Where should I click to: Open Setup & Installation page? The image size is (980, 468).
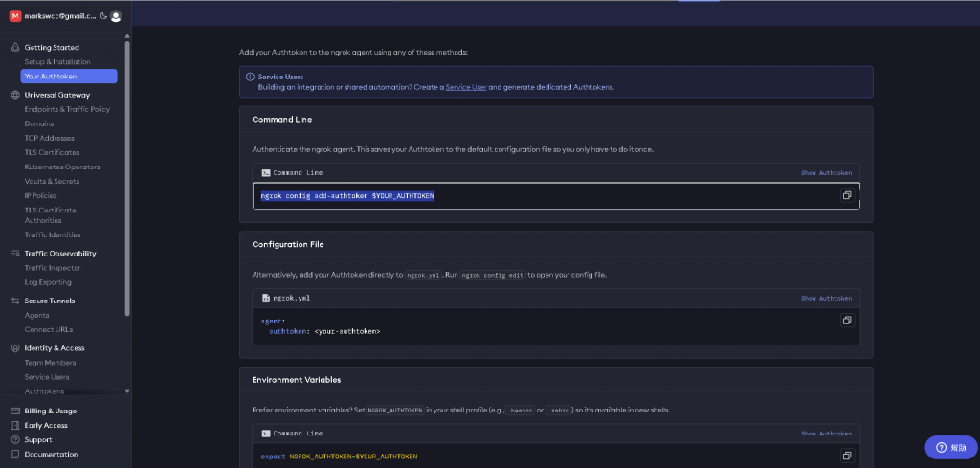[57, 62]
